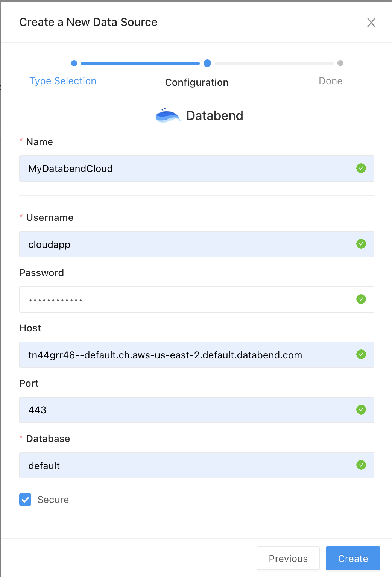Click the green checkmark in Host field
The image size is (392, 577).
click(x=361, y=354)
